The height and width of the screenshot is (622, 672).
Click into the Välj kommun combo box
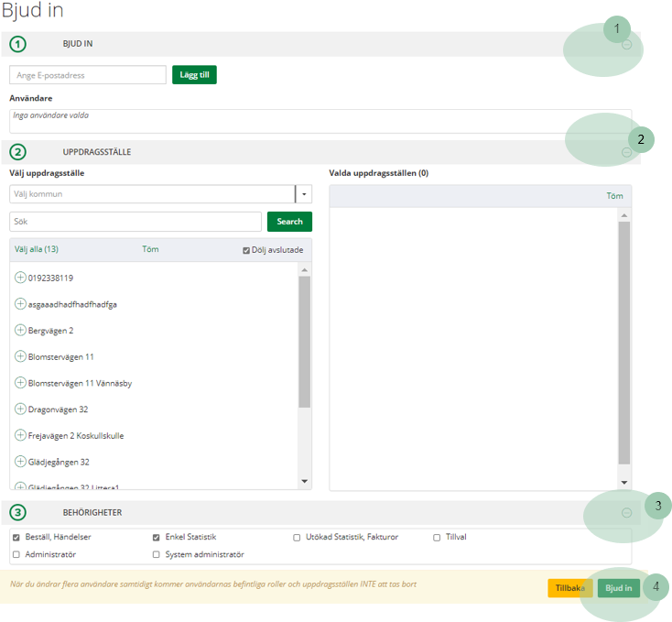[x=152, y=194]
